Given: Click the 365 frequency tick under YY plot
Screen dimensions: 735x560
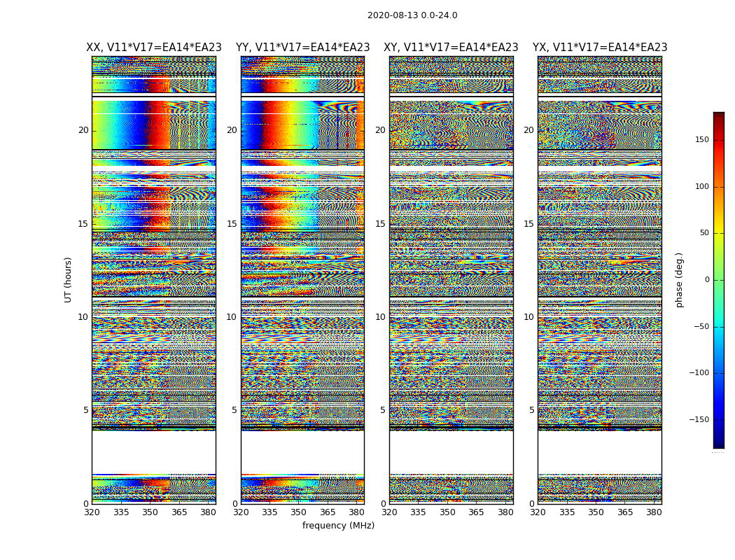Looking at the screenshot, I should 328,512.
